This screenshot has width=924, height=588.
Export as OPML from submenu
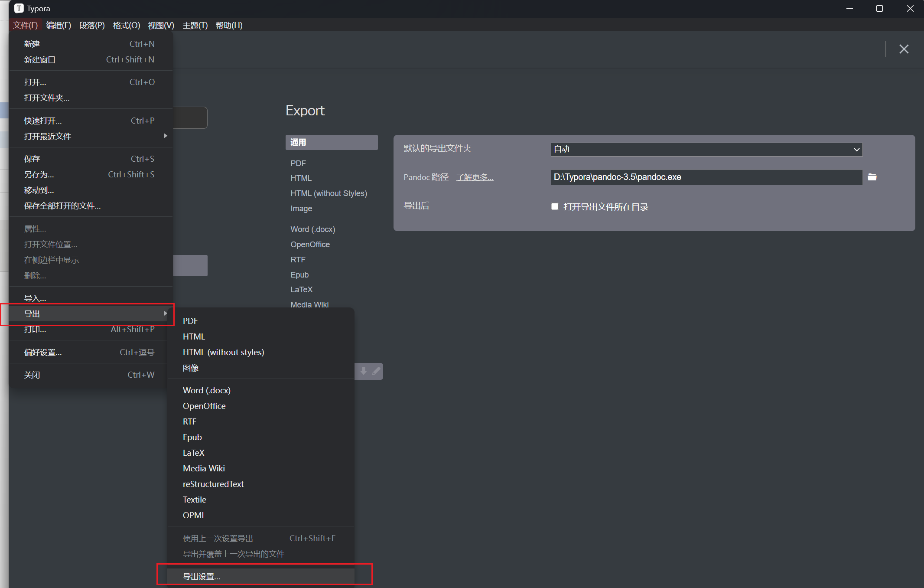point(261,515)
